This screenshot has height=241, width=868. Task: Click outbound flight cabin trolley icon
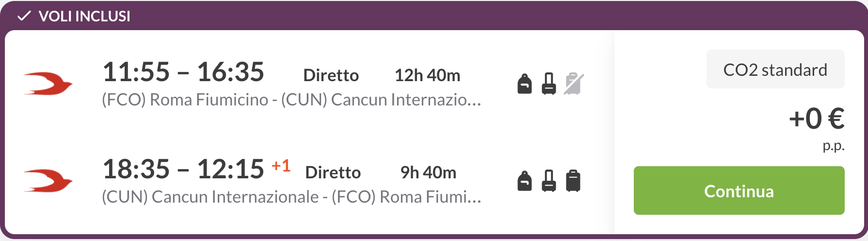click(x=549, y=84)
